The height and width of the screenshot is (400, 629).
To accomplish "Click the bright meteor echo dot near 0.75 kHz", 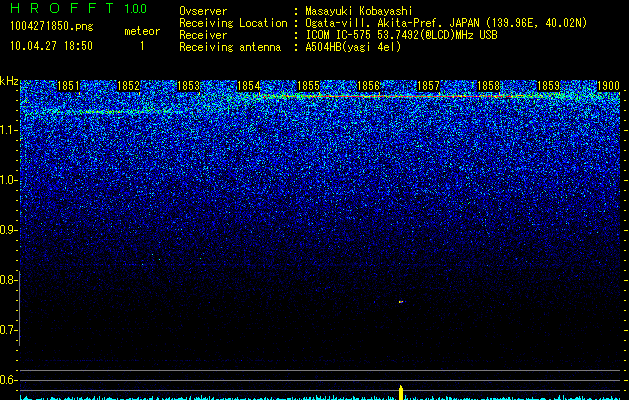I will (400, 302).
